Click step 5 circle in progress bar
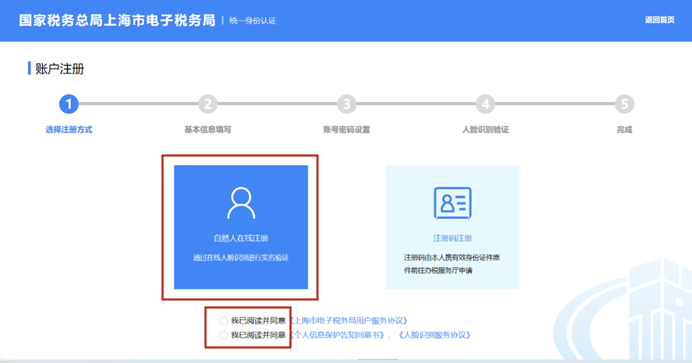Image resolution: width=692 pixels, height=363 pixels. point(624,104)
